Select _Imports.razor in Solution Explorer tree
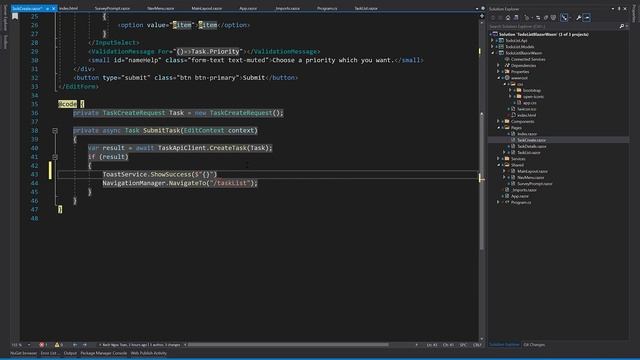The image size is (640, 360). click(x=524, y=190)
